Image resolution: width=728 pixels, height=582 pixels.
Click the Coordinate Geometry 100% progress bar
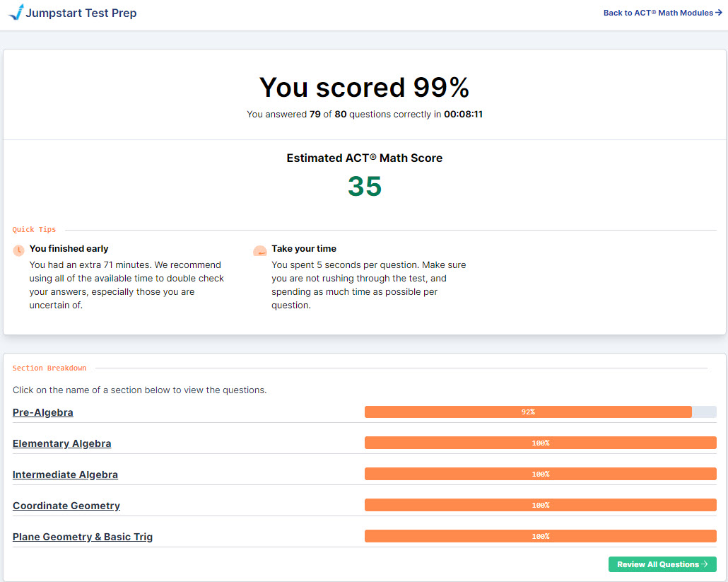540,505
